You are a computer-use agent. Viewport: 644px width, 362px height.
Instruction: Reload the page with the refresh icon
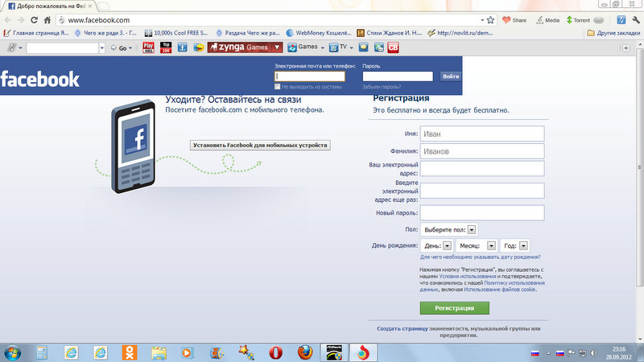[34, 19]
